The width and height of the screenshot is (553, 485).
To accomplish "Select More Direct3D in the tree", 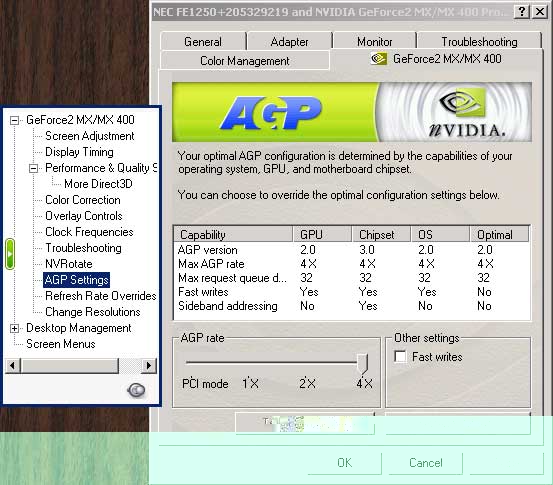I will (x=98, y=184).
